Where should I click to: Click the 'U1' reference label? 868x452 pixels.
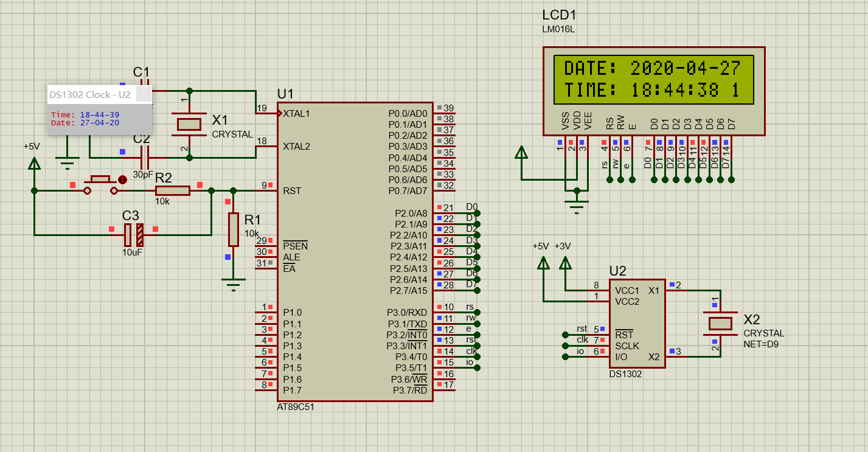point(285,94)
